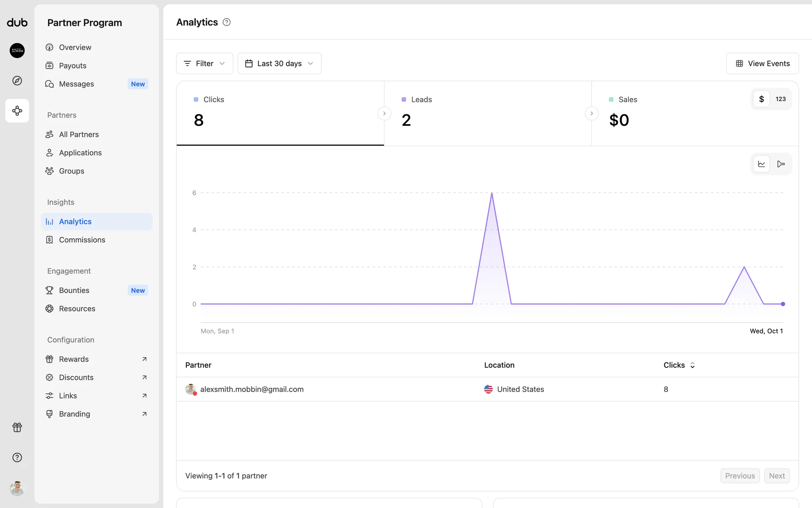Open user profile avatar at bottom left
Viewport: 812px width, 508px height.
click(x=17, y=488)
